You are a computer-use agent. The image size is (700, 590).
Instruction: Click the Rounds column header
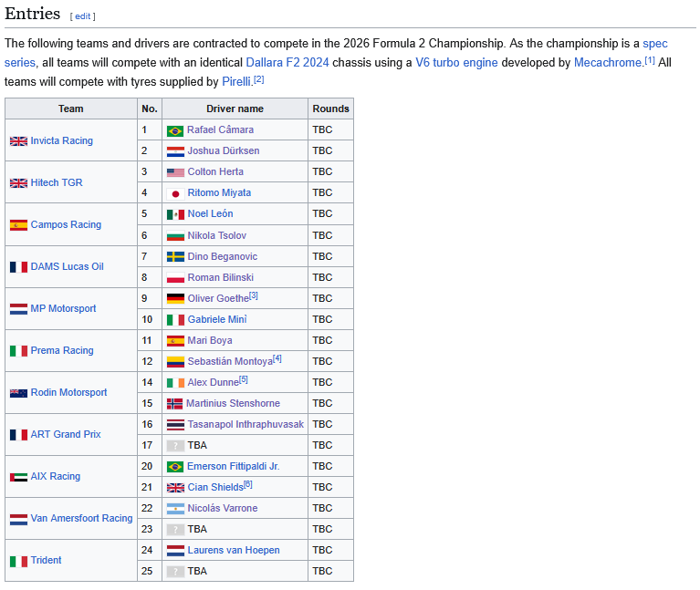[x=330, y=109]
